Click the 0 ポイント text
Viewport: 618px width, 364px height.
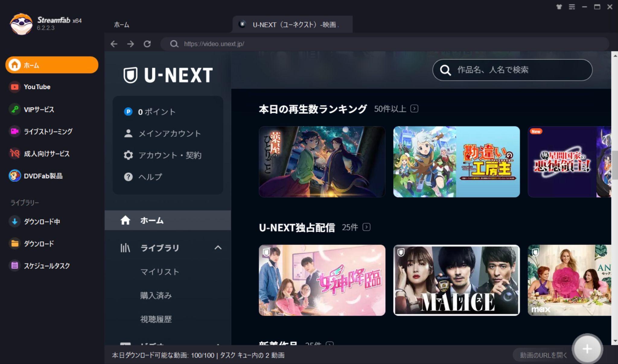[157, 112]
